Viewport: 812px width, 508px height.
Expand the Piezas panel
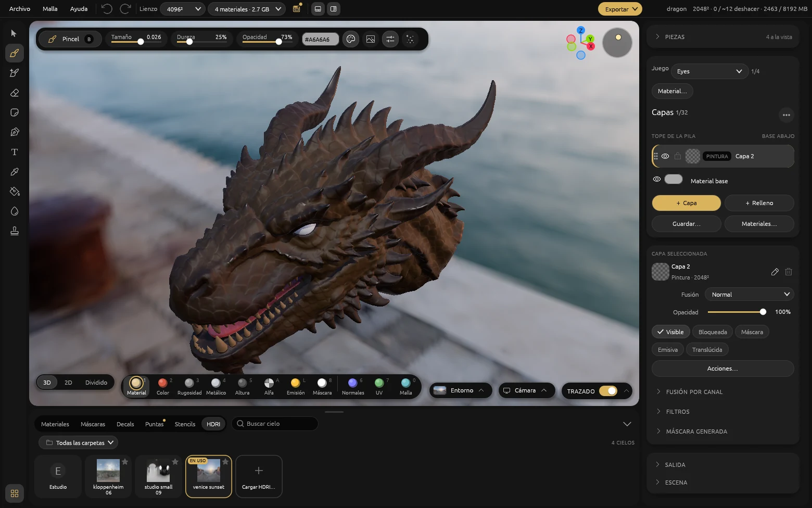point(723,37)
